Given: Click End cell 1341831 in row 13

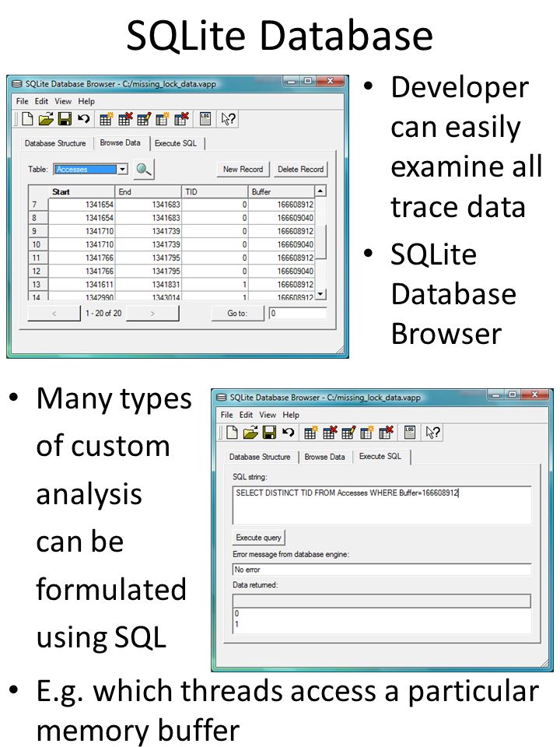Looking at the screenshot, I should [x=148, y=285].
